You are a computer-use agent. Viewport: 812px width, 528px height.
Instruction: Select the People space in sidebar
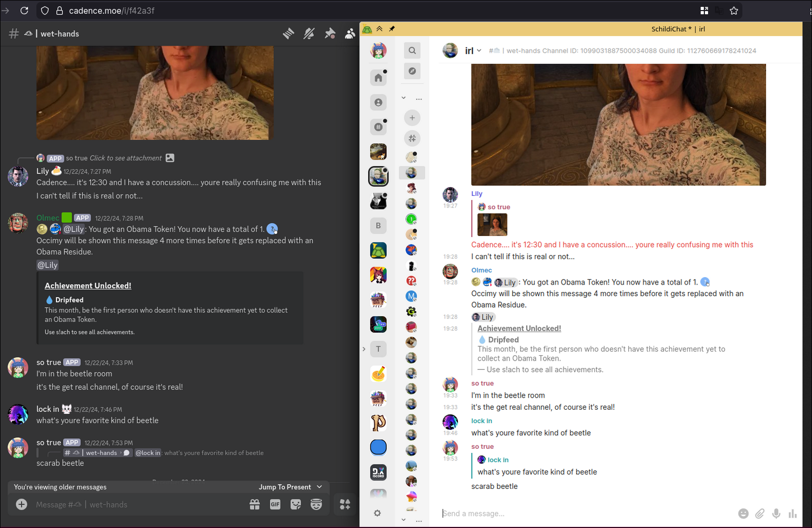pos(378,102)
